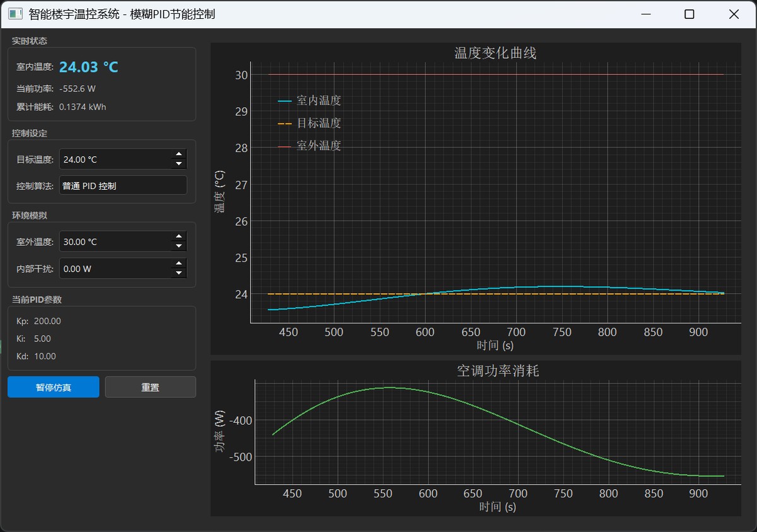Maximize the application window

click(x=690, y=14)
